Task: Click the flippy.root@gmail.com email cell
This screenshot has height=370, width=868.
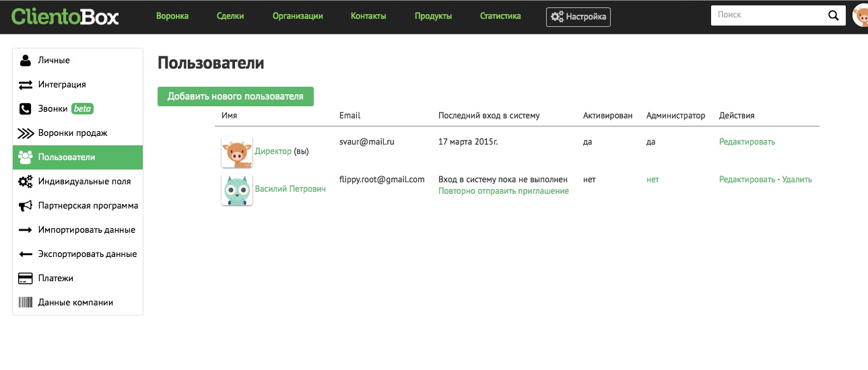Action: click(382, 180)
